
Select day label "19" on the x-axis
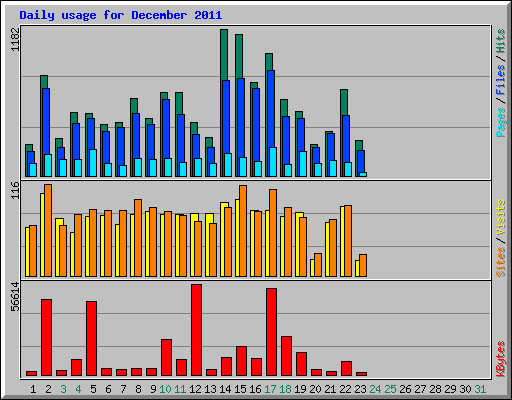tap(300, 389)
